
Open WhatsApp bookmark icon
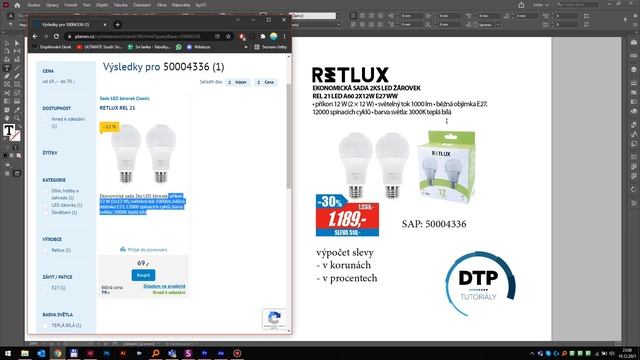point(179,47)
